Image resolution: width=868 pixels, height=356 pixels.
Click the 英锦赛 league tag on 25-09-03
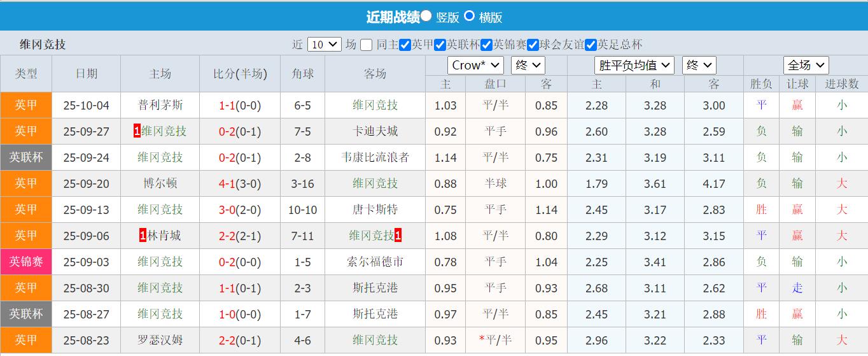(x=25, y=262)
